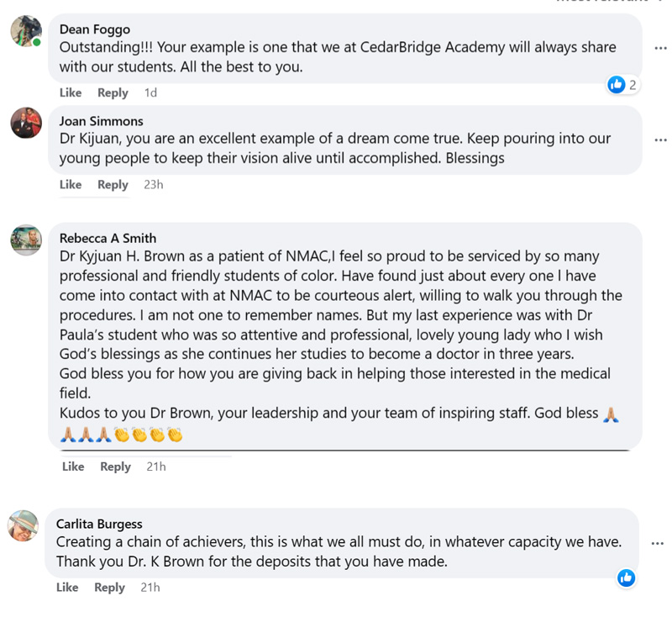Click the 23h timestamp on Joan's comment
The image size is (672, 617).
(153, 184)
